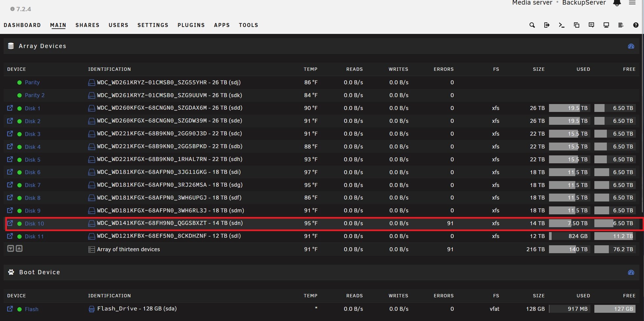Open the feedback icon

(x=591, y=25)
